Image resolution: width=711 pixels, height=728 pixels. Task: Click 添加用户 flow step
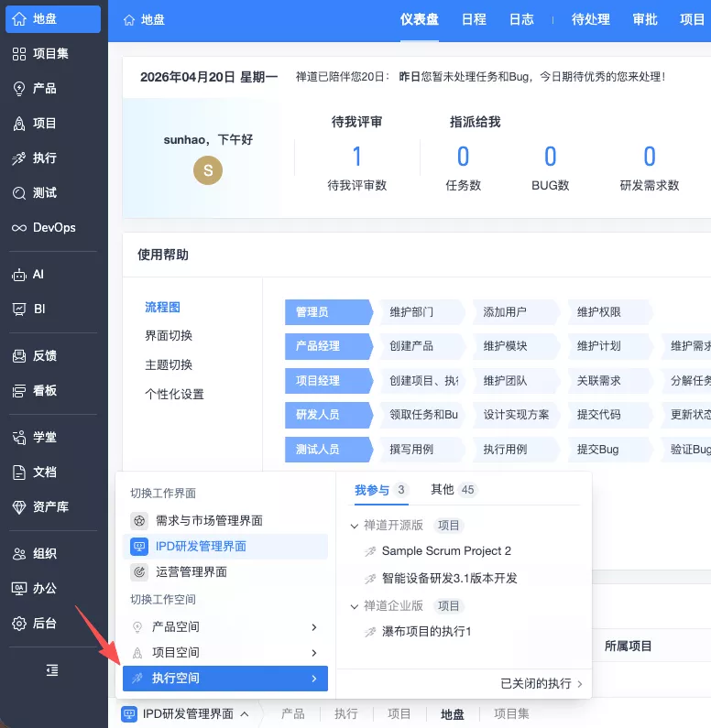pos(516,312)
